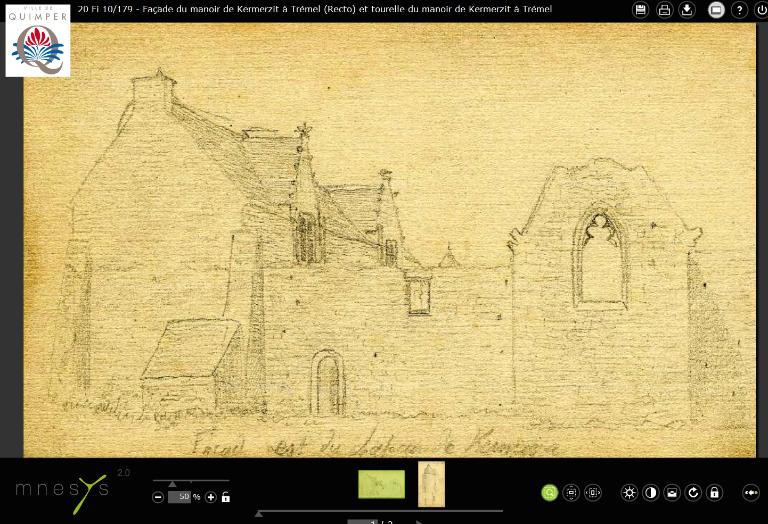Toggle the zoom lock padlock
Viewport: 768px width, 524px height.
(226, 497)
